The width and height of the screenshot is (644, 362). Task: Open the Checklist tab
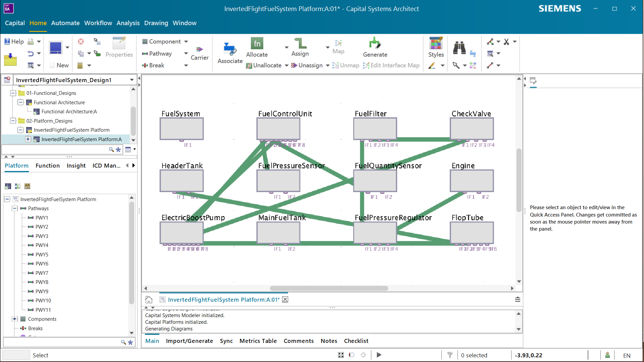pyautogui.click(x=356, y=341)
